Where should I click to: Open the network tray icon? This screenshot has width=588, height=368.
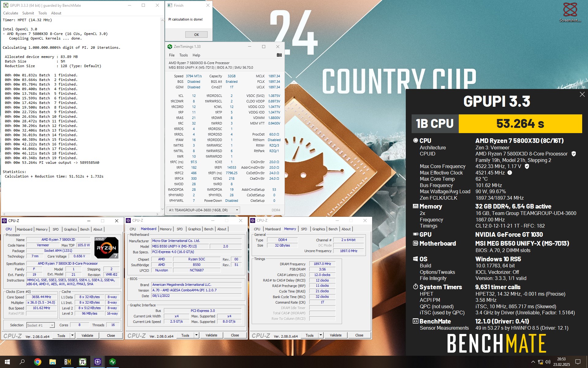[x=541, y=362]
